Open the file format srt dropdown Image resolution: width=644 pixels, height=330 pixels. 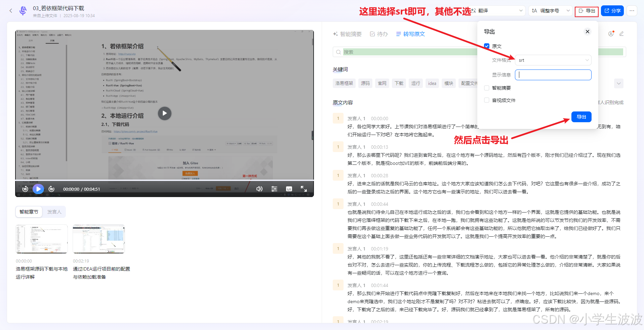click(553, 60)
